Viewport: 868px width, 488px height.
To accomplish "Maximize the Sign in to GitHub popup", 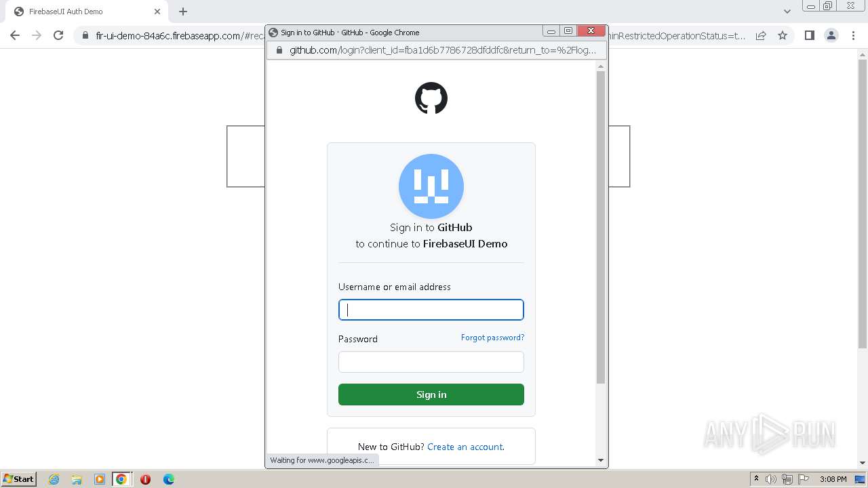I will tap(568, 31).
